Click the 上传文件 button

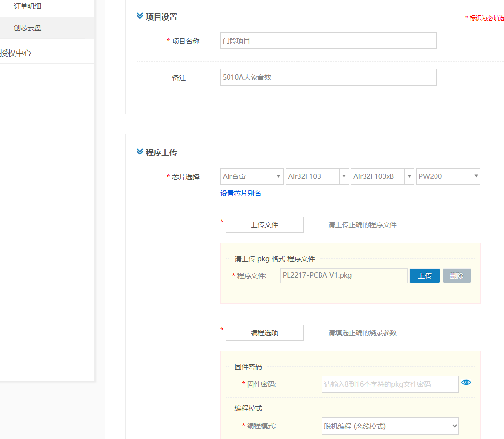[264, 225]
